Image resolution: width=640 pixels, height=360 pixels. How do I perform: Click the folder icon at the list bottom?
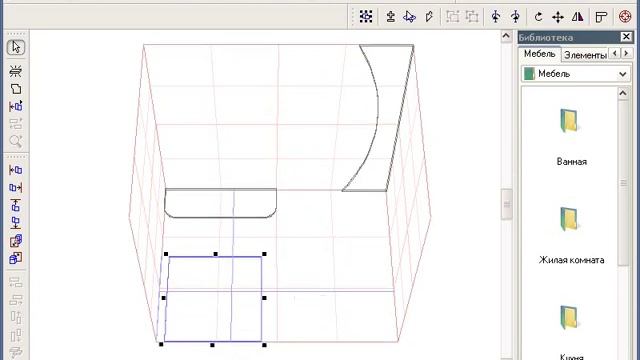(569, 317)
